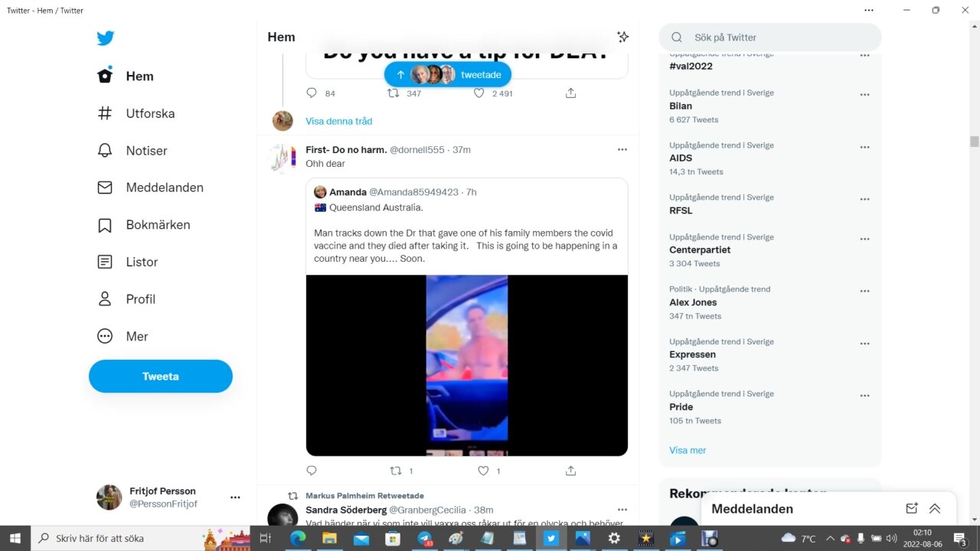Open Meddelanden in the sidebar
The height and width of the screenshot is (551, 980).
coord(150,187)
